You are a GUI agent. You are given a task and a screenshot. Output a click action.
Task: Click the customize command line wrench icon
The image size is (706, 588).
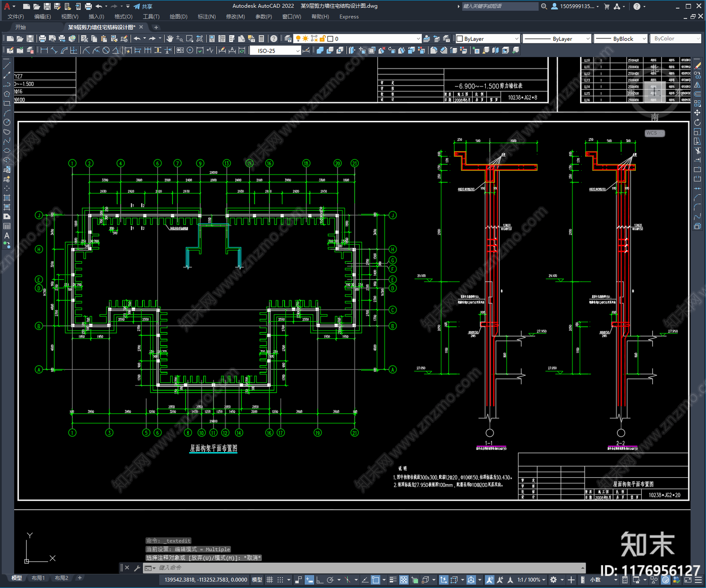[137, 568]
